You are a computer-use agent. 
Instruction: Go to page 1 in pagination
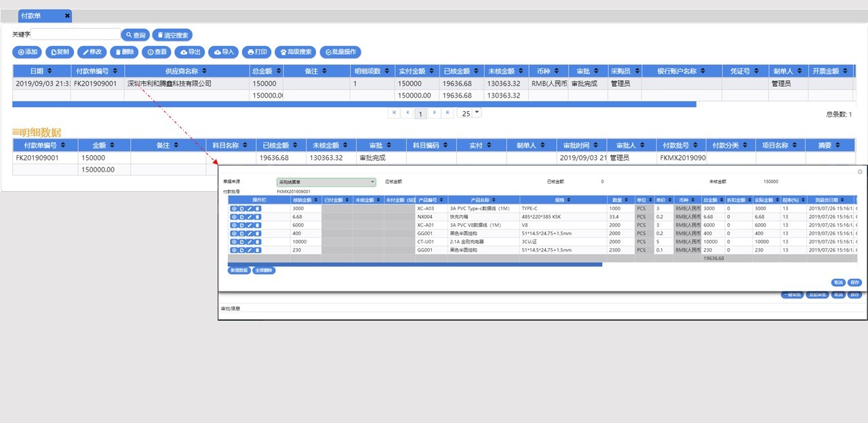[x=420, y=114]
